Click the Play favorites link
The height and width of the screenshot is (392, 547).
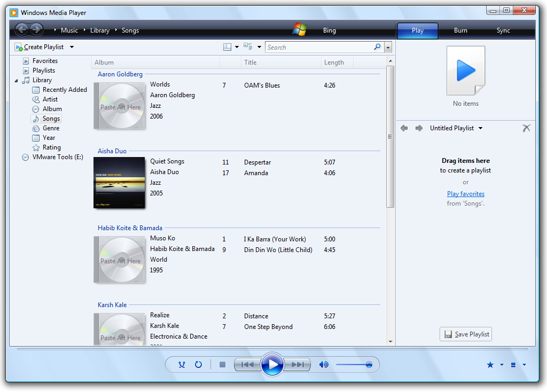[465, 194]
